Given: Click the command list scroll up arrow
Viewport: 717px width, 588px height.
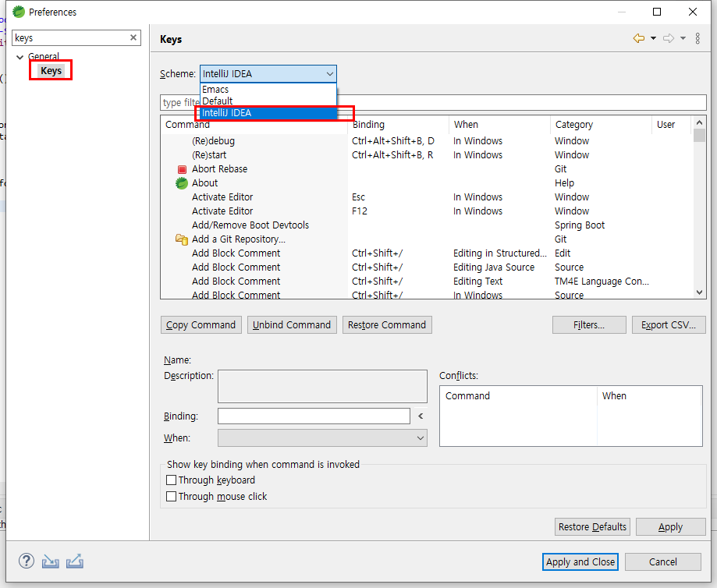Looking at the screenshot, I should coord(699,122).
